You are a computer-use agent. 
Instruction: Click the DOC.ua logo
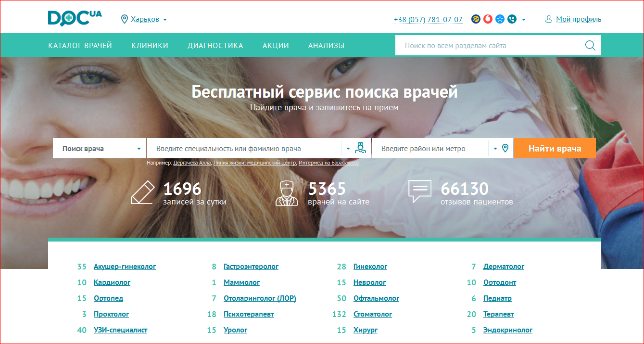(x=75, y=18)
